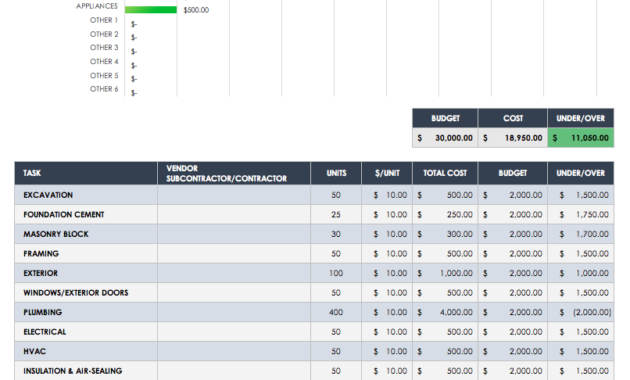Screen dimensions: 630x380
Task: Click the OTHER 4 chart label
Action: [104, 61]
